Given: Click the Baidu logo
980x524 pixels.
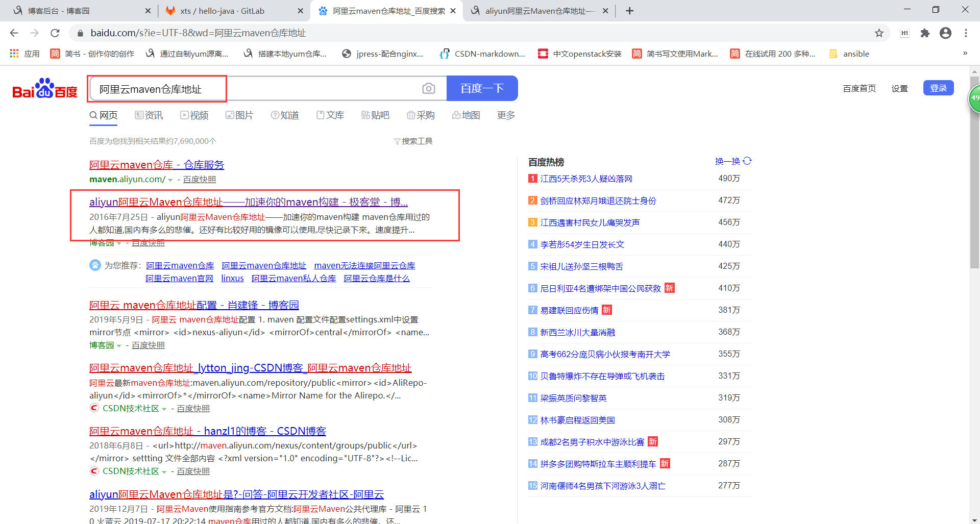Looking at the screenshot, I should [45, 88].
